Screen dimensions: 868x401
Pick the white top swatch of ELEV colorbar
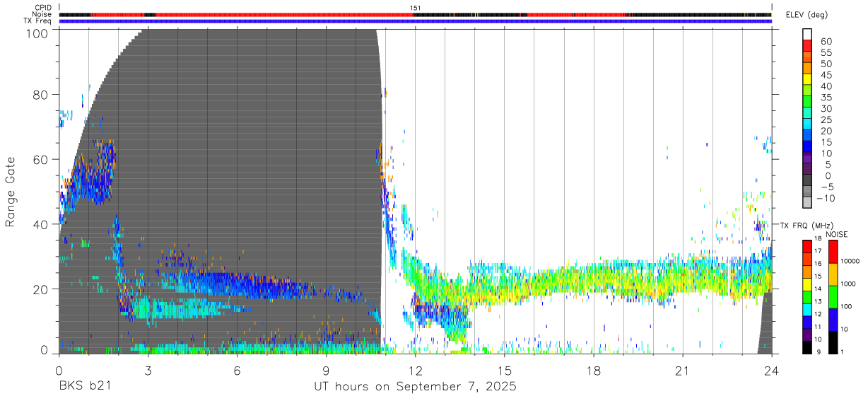(807, 34)
